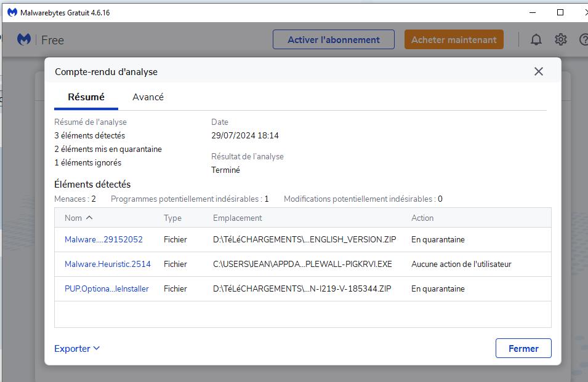Switch to the Résumé tab
Image resolution: width=588 pixels, height=382 pixels.
(x=86, y=97)
